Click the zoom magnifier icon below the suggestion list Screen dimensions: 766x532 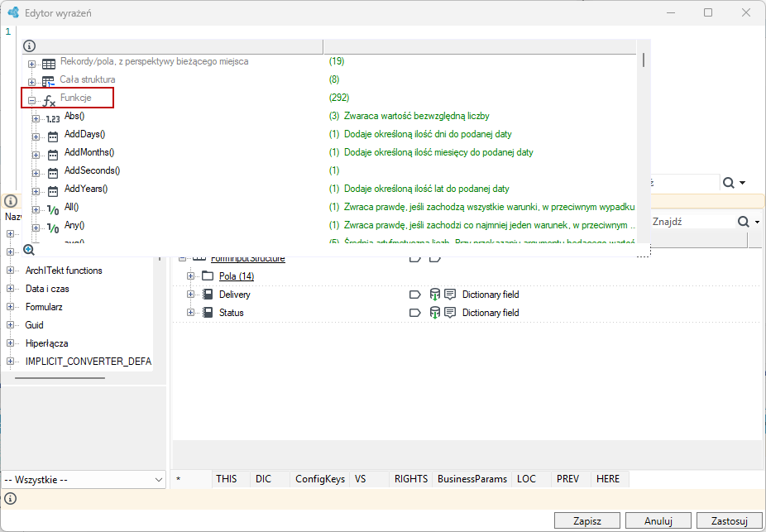tap(29, 250)
